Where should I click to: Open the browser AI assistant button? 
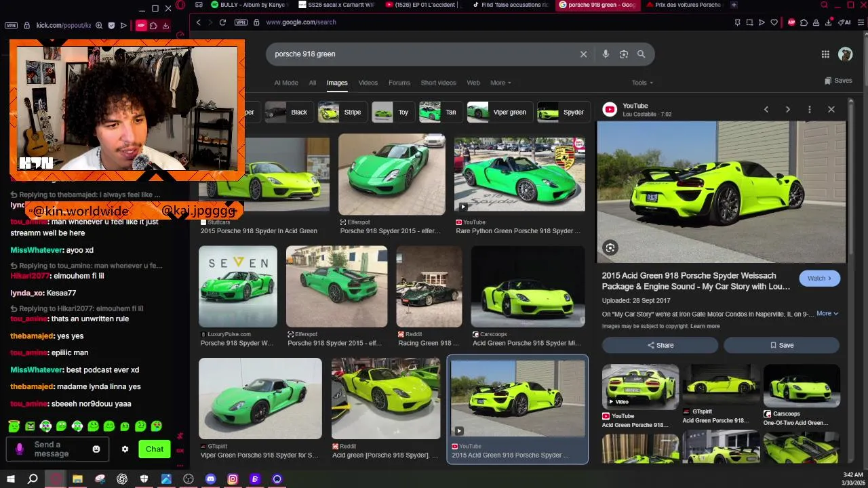(845, 22)
